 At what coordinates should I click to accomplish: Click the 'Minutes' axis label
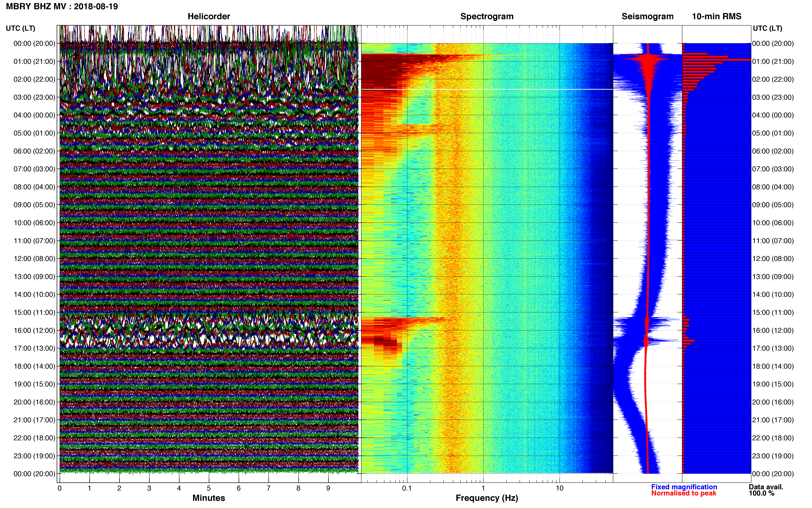pyautogui.click(x=209, y=498)
